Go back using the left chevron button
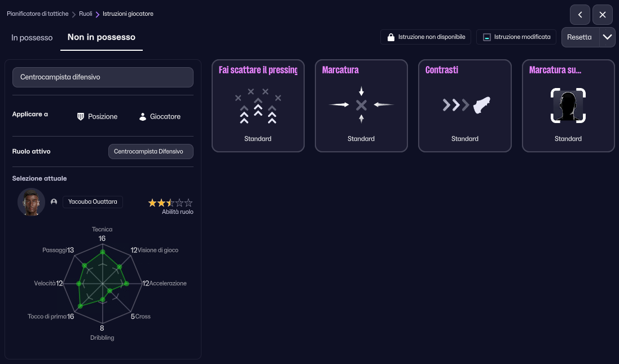619x364 pixels. point(580,15)
